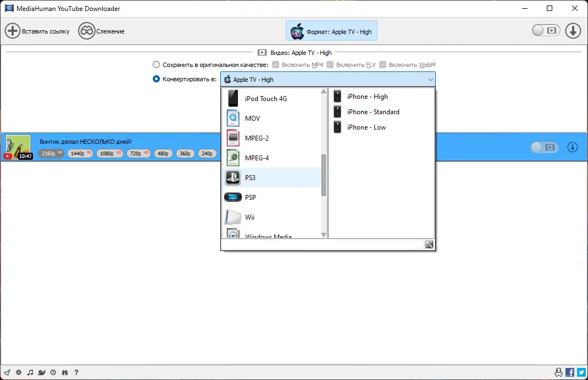This screenshot has width=588, height=380.
Task: Toggle the top toolbar video mode switch
Action: click(x=546, y=31)
